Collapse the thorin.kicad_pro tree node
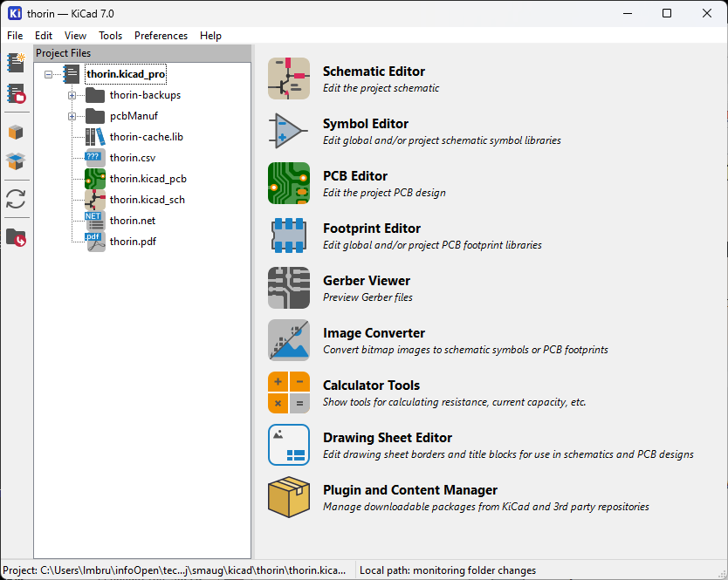Screen dimensions: 728x580 (x=48, y=74)
